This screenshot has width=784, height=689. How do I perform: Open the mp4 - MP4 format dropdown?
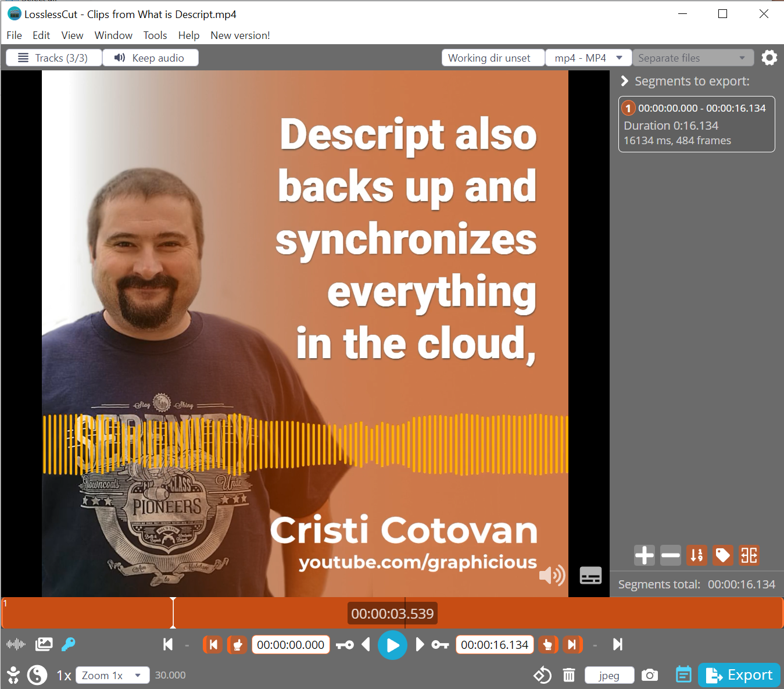tap(588, 58)
